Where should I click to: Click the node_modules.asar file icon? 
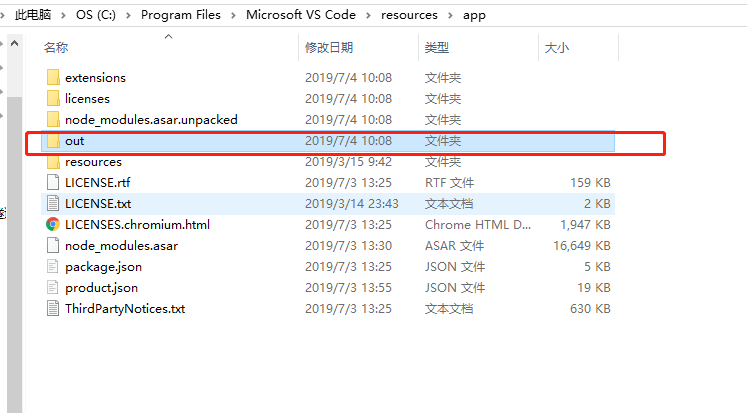pyautogui.click(x=53, y=246)
